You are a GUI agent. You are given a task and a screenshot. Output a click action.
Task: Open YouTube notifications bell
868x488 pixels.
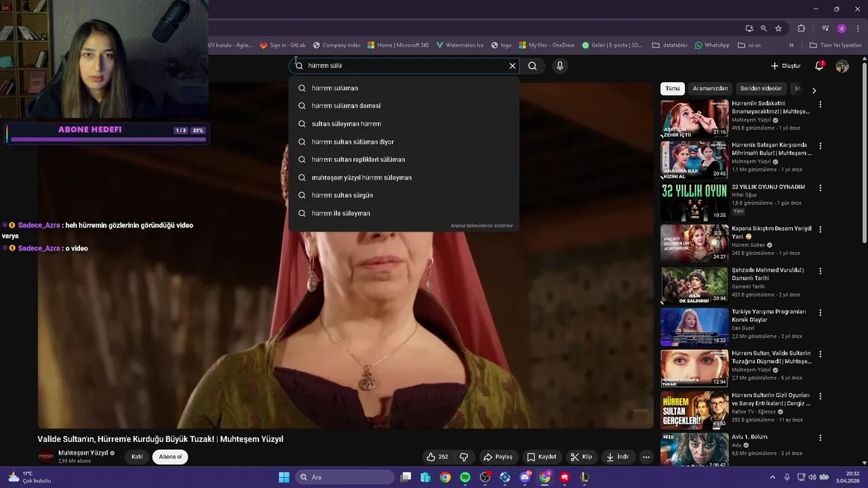819,66
